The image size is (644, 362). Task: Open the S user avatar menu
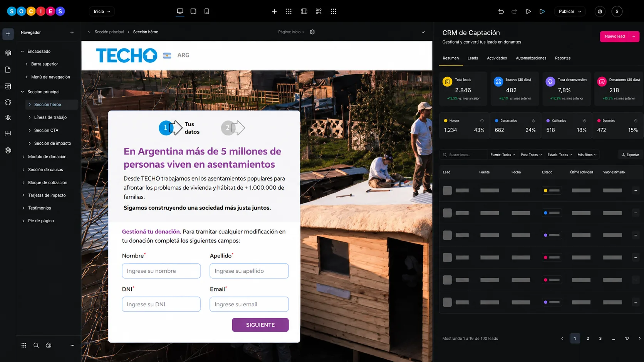[617, 12]
